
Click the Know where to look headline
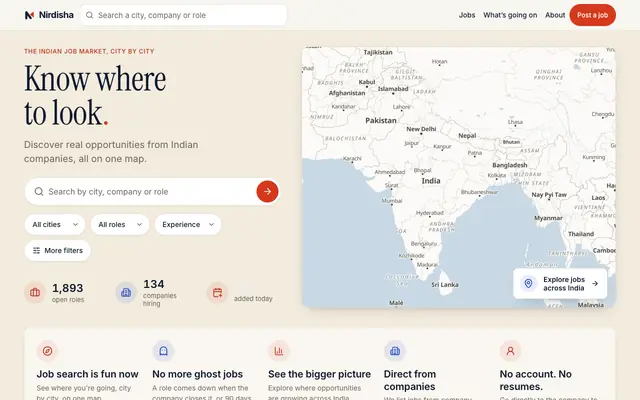tap(95, 96)
